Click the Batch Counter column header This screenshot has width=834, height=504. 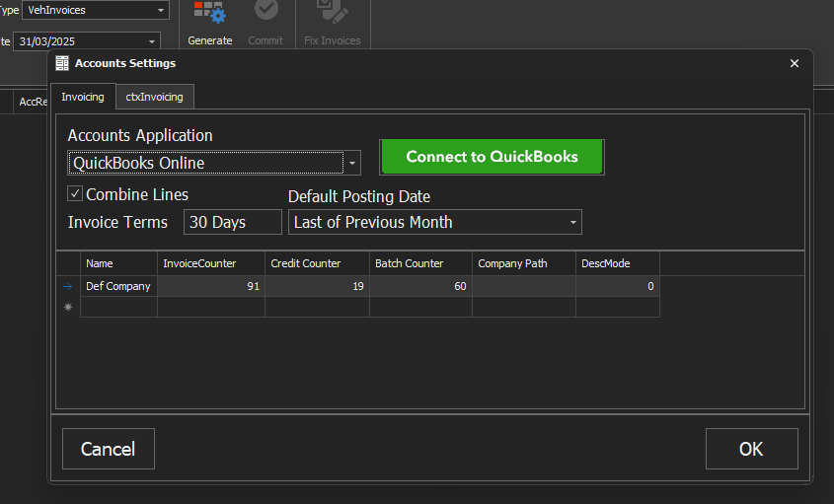click(420, 263)
